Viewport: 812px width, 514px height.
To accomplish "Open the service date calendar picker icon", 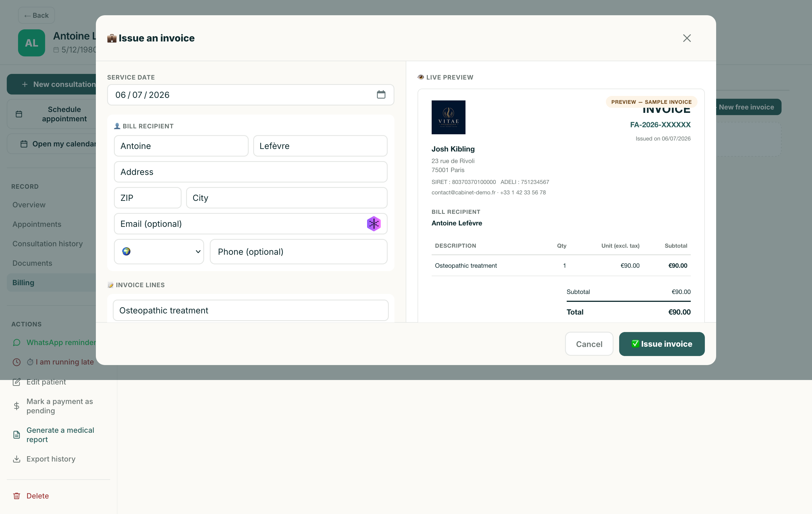I will point(381,95).
